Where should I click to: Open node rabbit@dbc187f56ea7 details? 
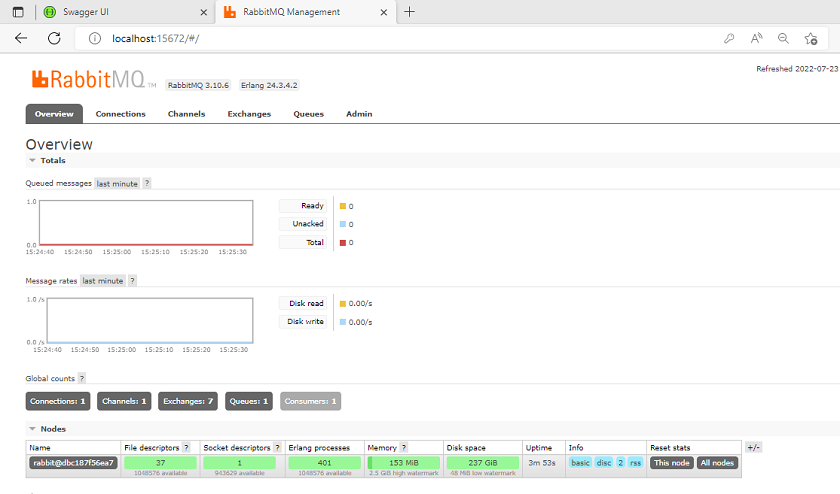(x=73, y=462)
